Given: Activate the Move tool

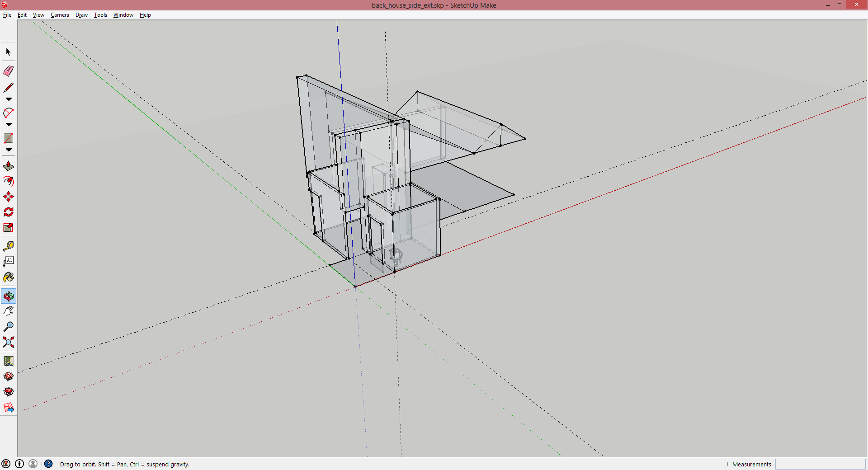Looking at the screenshot, I should point(9,197).
